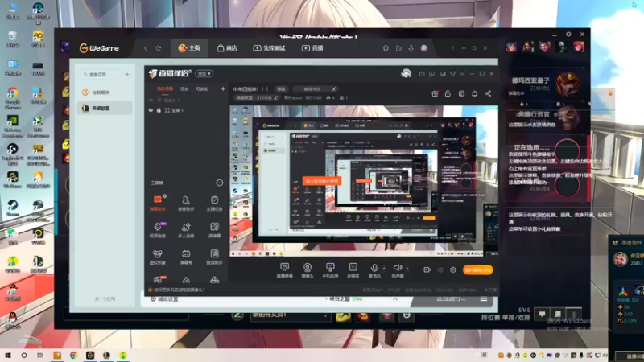Viewport: 644px width, 362px height.
Task: Open the help link about phone as camera
Action: point(177,290)
